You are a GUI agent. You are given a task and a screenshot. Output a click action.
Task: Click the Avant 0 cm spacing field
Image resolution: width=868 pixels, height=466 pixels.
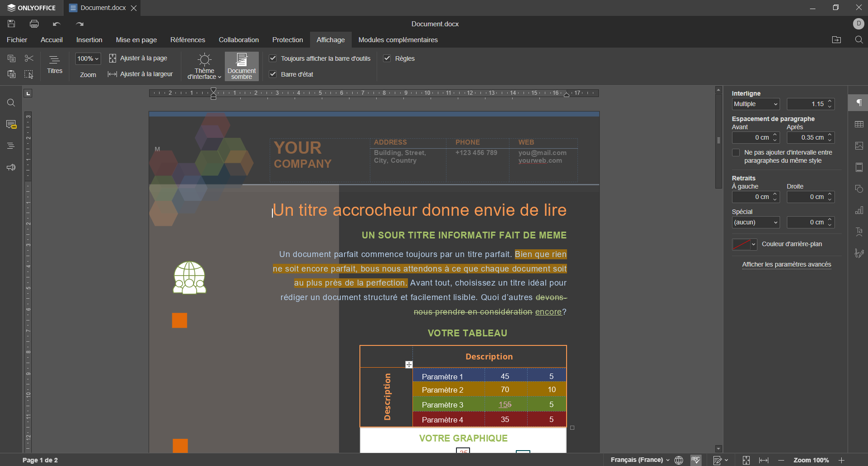(756, 137)
